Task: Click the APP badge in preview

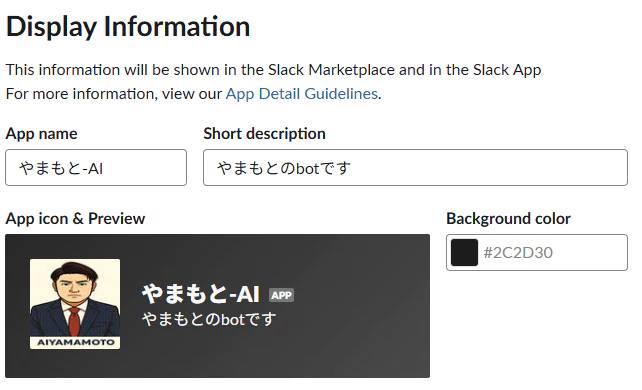Action: (281, 295)
